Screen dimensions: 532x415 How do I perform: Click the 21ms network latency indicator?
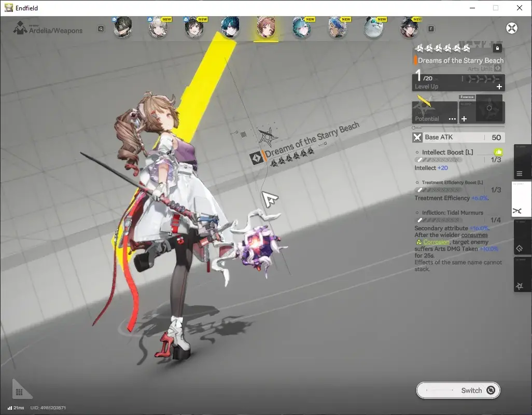pyautogui.click(x=16, y=408)
